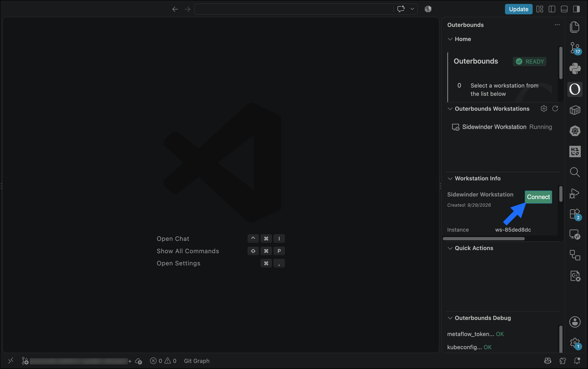This screenshot has height=369, width=588.
Task: Open Extensions view with 2 badge
Action: [x=575, y=214]
